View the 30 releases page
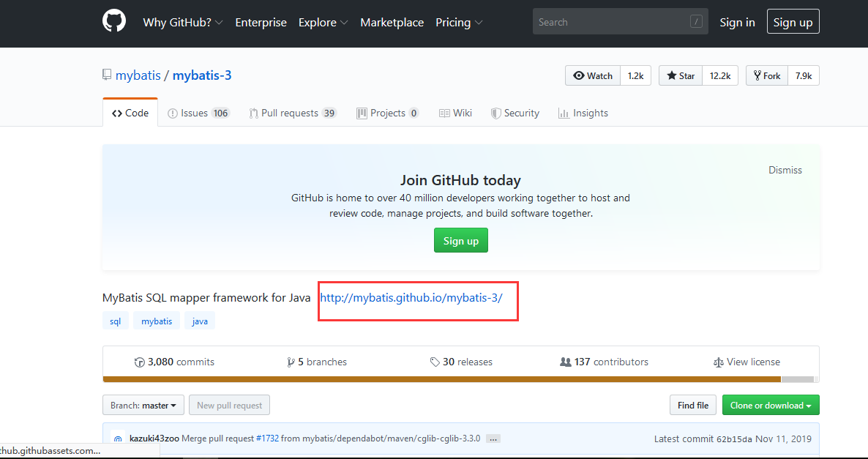The width and height of the screenshot is (868, 459). tap(461, 362)
